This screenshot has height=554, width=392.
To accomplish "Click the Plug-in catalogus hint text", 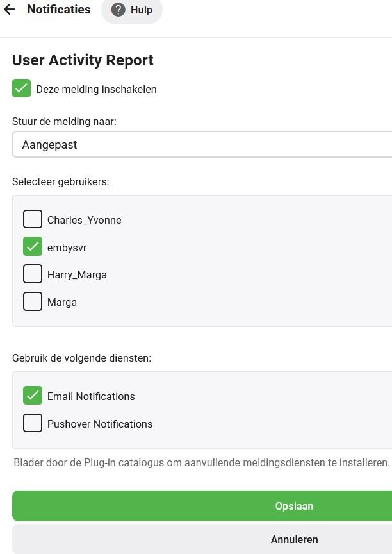I will tap(201, 462).
